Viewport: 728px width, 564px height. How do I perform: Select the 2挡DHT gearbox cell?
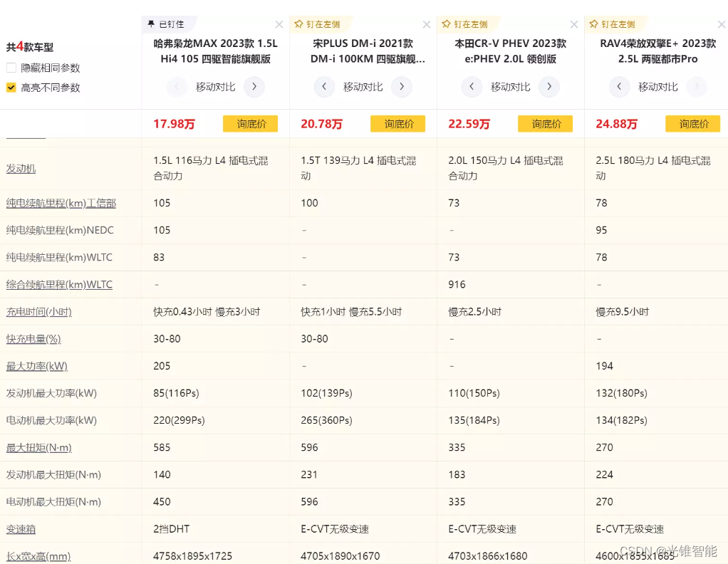[172, 529]
